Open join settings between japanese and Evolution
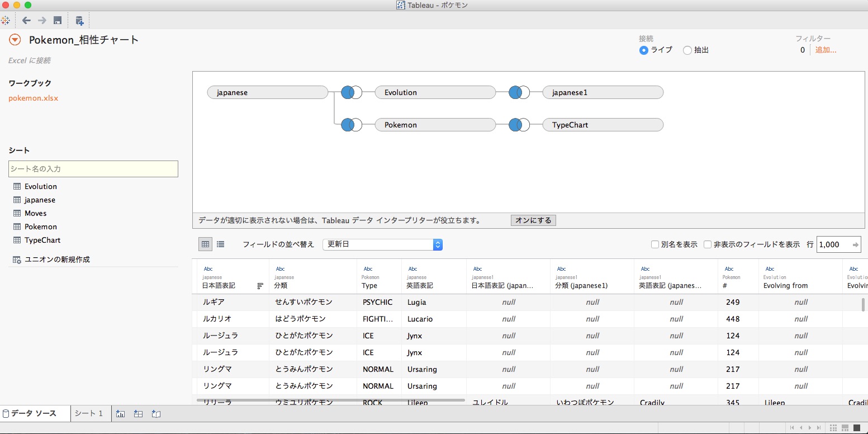 [352, 92]
